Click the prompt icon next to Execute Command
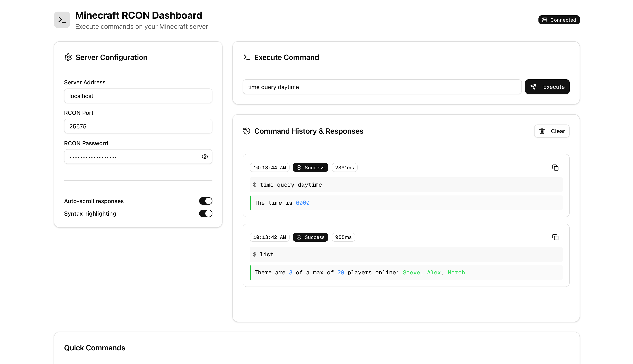 (246, 57)
